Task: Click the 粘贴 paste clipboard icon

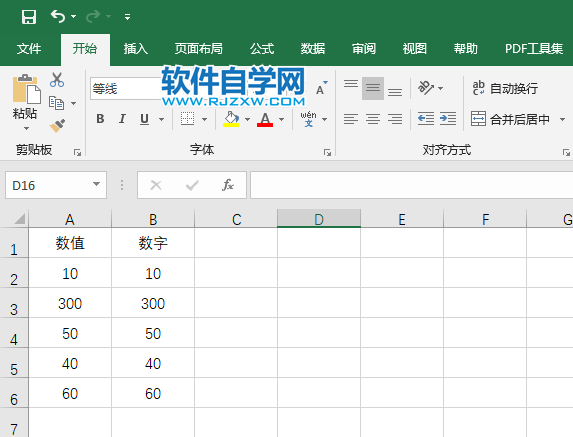Action: [26, 89]
